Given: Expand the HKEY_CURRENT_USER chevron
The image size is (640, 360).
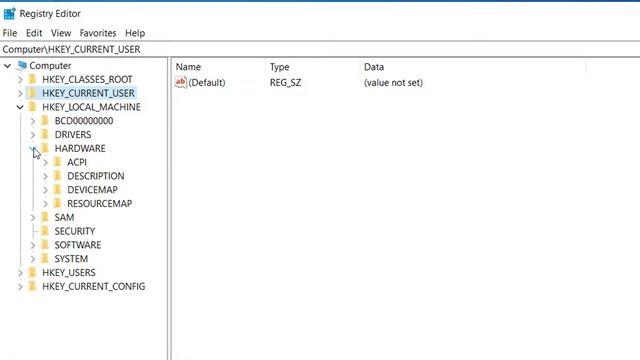Looking at the screenshot, I should pyautogui.click(x=20, y=93).
